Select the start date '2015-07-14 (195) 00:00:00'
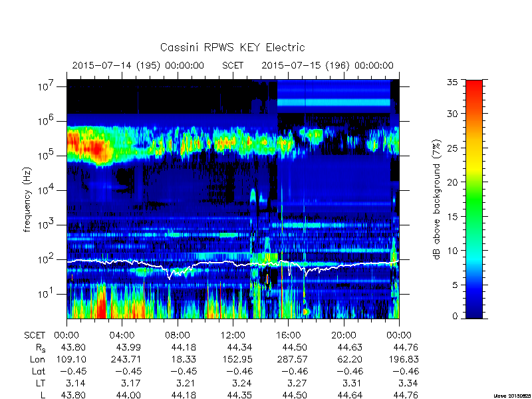This screenshot has width=532, height=399. pos(138,65)
